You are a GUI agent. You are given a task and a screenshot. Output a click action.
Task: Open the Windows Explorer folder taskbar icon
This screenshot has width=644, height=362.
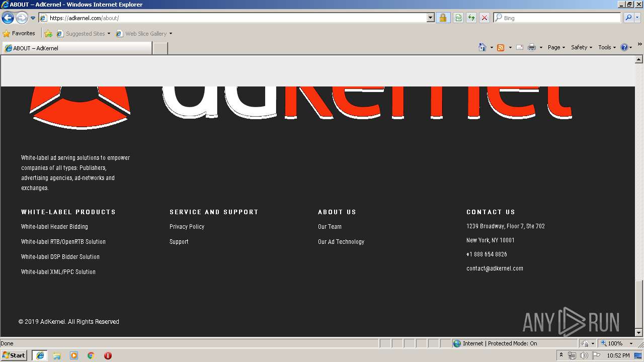coord(57,355)
